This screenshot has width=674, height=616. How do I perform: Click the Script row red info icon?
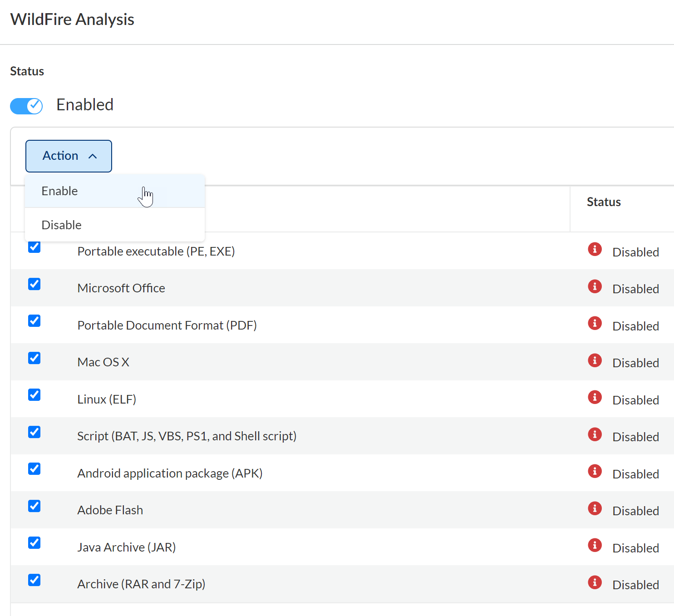click(595, 434)
